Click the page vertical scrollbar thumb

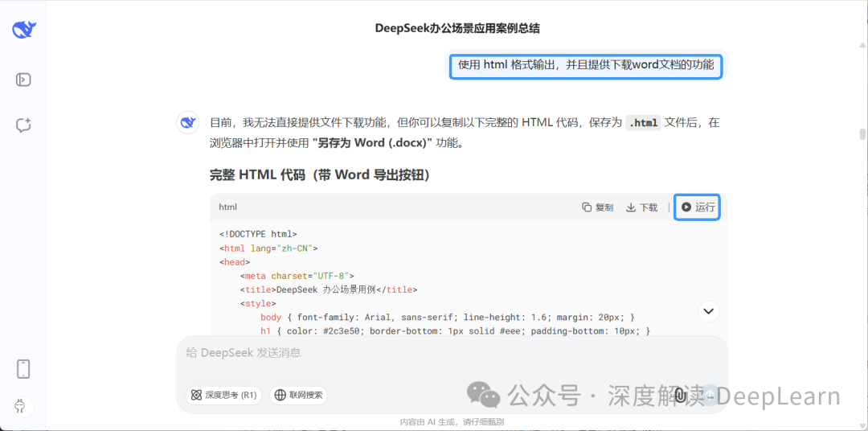click(862, 134)
